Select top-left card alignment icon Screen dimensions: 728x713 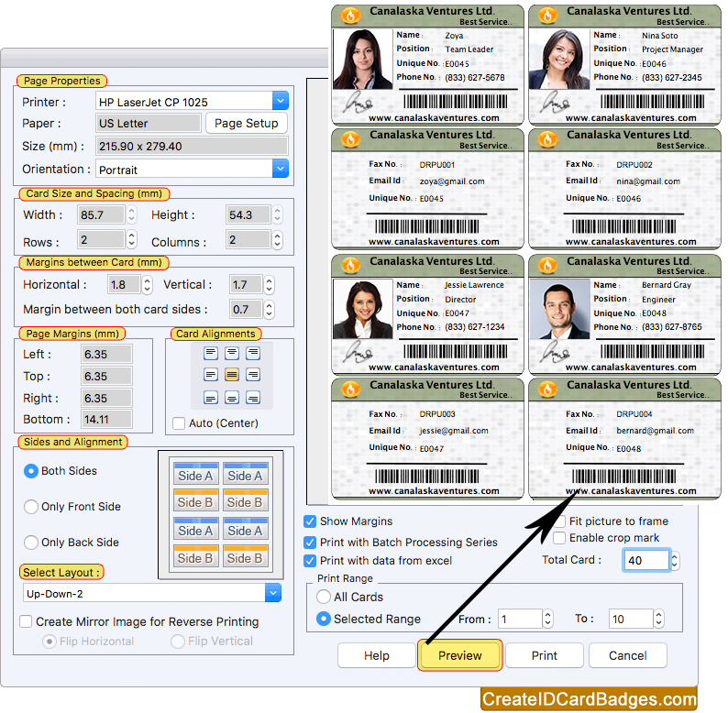pos(211,353)
